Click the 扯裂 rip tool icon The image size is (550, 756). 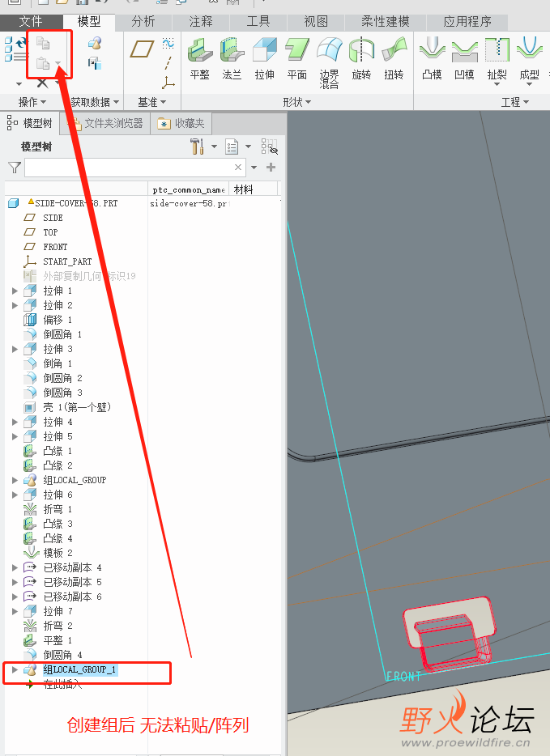(x=497, y=49)
